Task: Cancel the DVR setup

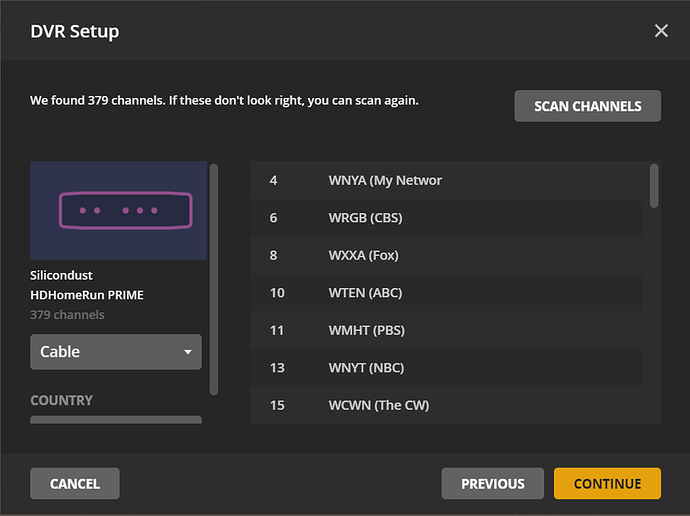Action: (x=75, y=483)
